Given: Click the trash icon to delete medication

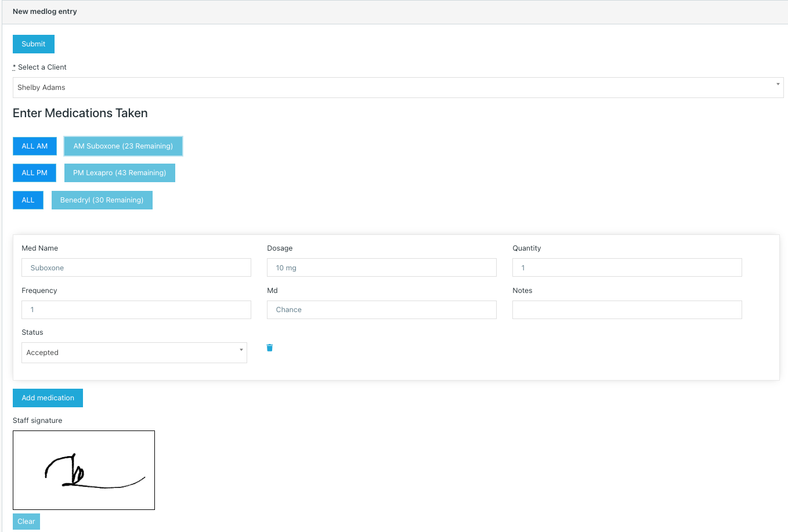Looking at the screenshot, I should 269,348.
